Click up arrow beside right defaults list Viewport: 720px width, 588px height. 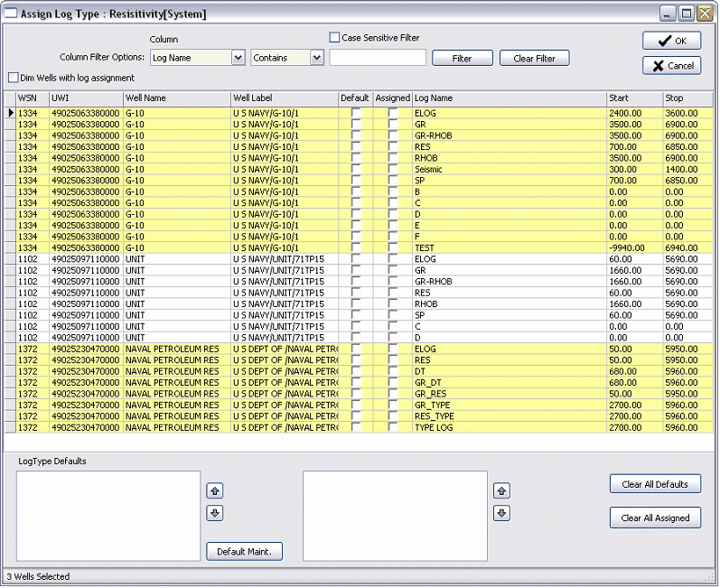(x=502, y=491)
